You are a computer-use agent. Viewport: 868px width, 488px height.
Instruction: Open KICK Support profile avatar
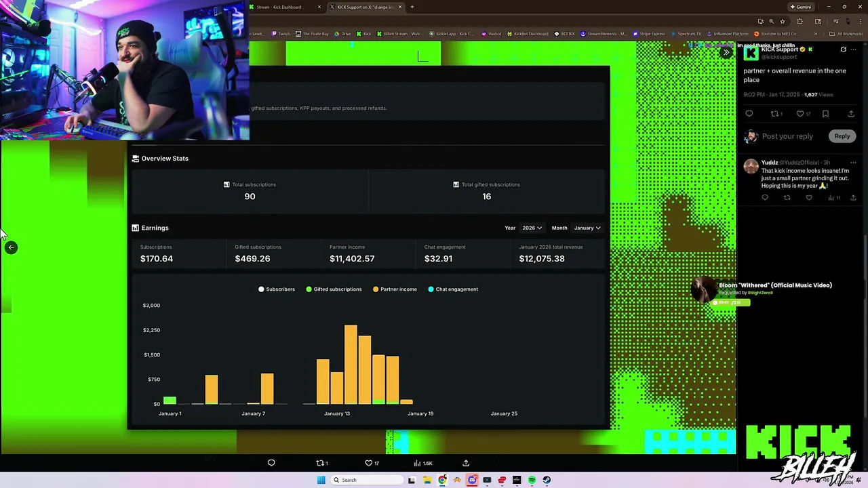(751, 54)
